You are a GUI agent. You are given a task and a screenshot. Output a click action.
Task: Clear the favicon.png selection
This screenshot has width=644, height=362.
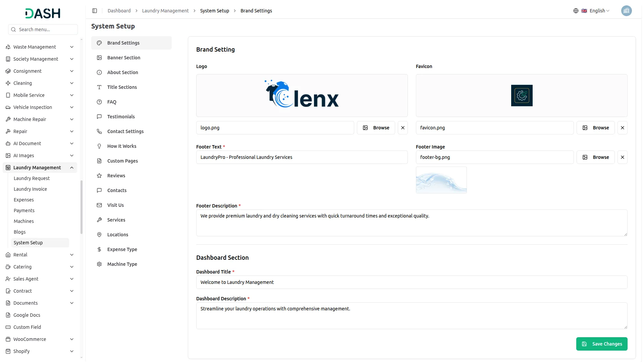click(x=623, y=128)
